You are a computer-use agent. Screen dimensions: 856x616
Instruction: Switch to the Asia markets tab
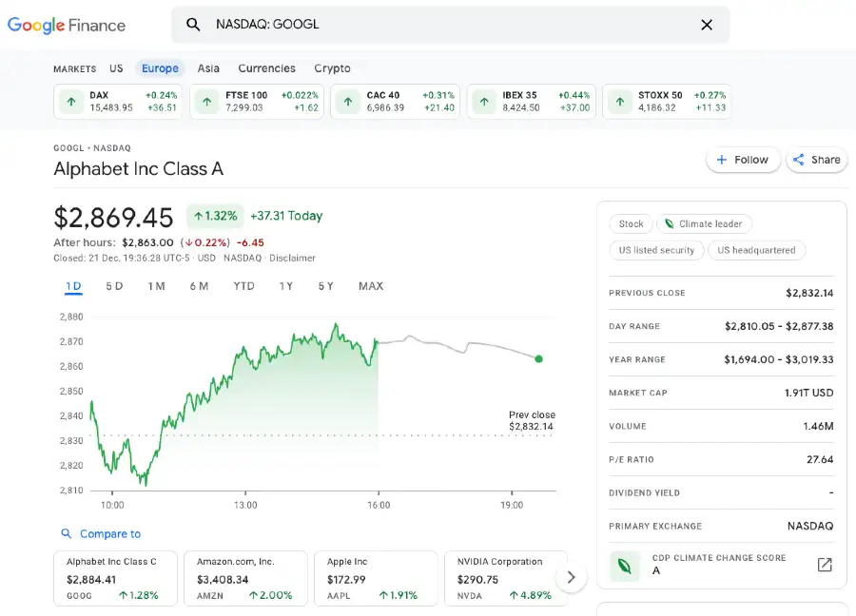(208, 68)
